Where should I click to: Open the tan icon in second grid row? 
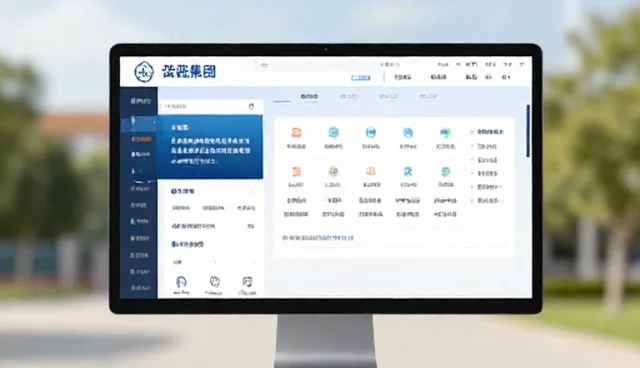(333, 171)
